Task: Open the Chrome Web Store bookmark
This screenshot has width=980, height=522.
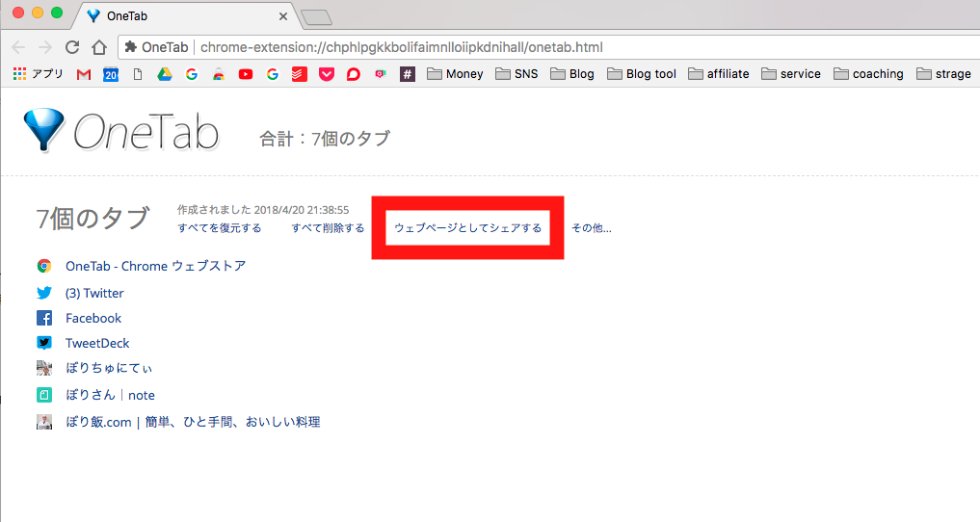Action: tap(219, 74)
